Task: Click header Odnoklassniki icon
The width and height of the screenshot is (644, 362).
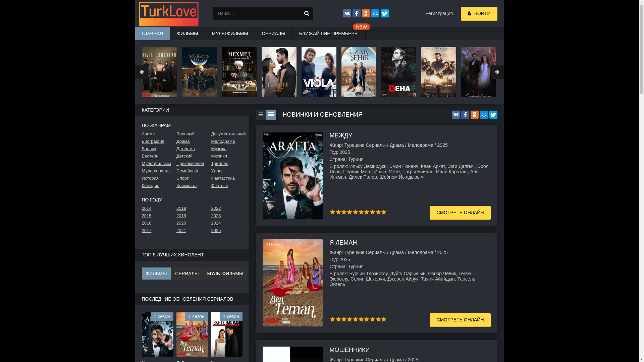Action: [366, 13]
